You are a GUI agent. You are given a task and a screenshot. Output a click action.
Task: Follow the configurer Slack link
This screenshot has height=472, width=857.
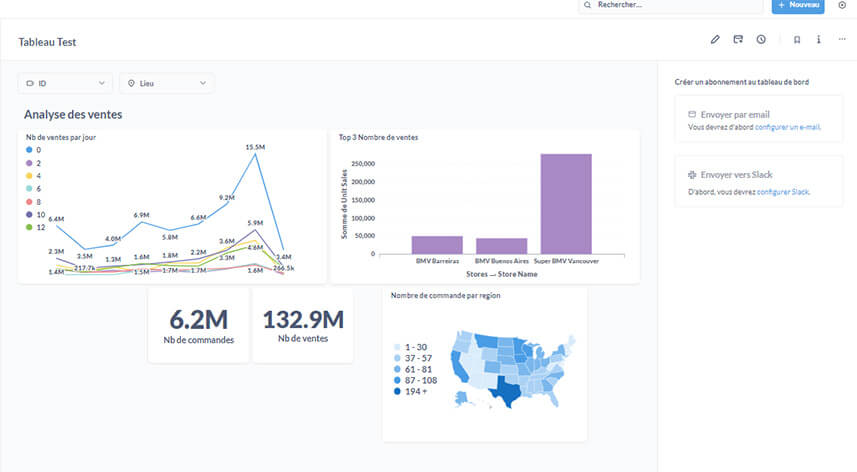(783, 192)
